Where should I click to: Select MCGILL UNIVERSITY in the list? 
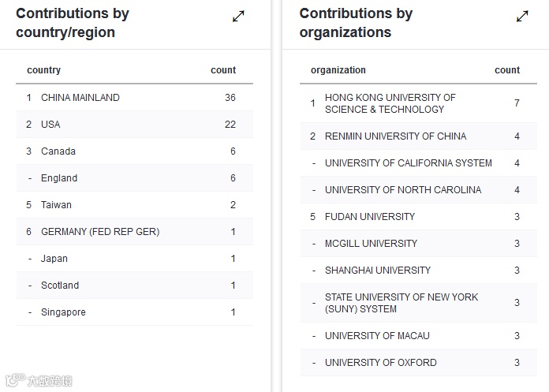tap(371, 244)
